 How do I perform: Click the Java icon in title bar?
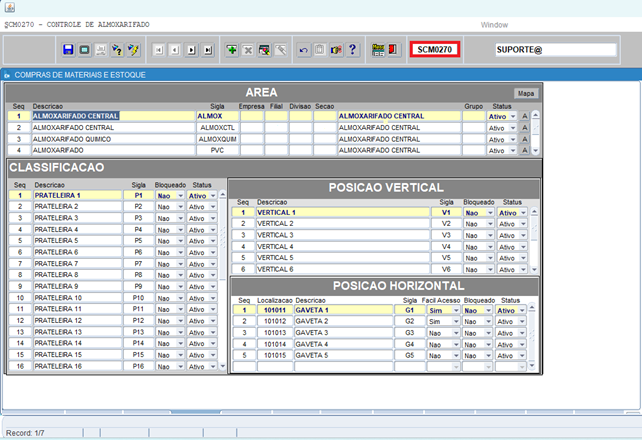9,7
